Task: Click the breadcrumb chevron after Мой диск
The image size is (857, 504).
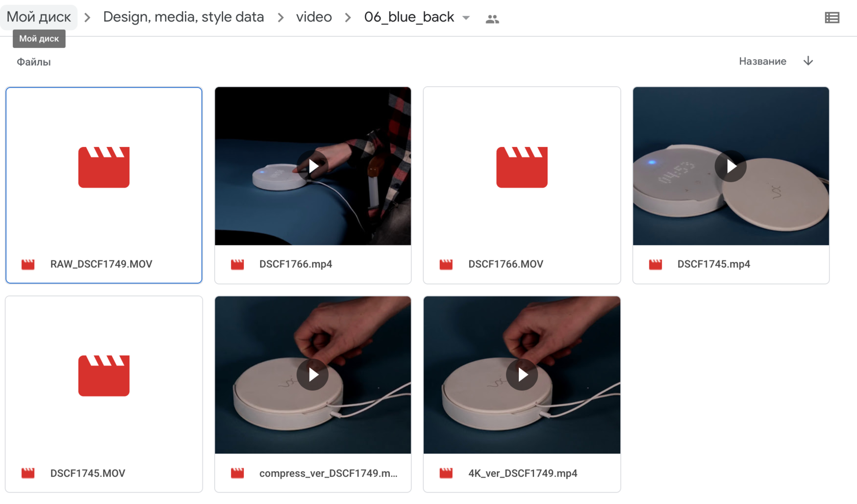Action: [88, 18]
